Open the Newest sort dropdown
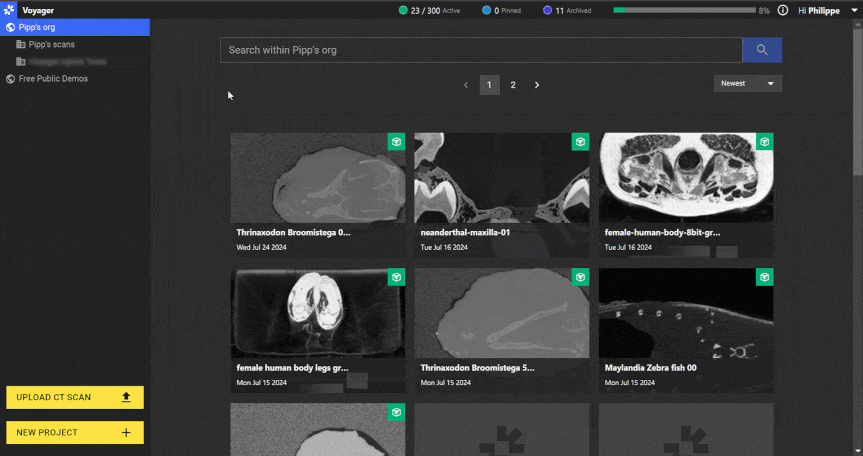This screenshot has height=456, width=863. tap(747, 84)
